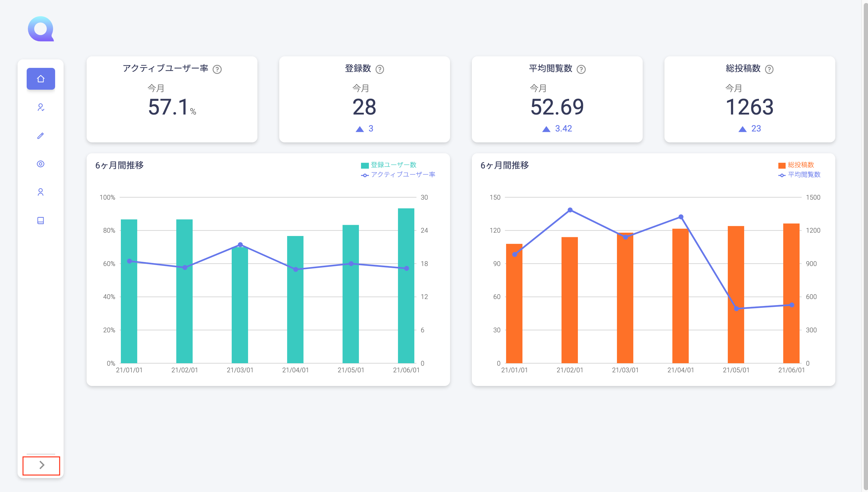The image size is (868, 492).
Task: Click the increase triangle beside 3.42
Action: point(546,129)
